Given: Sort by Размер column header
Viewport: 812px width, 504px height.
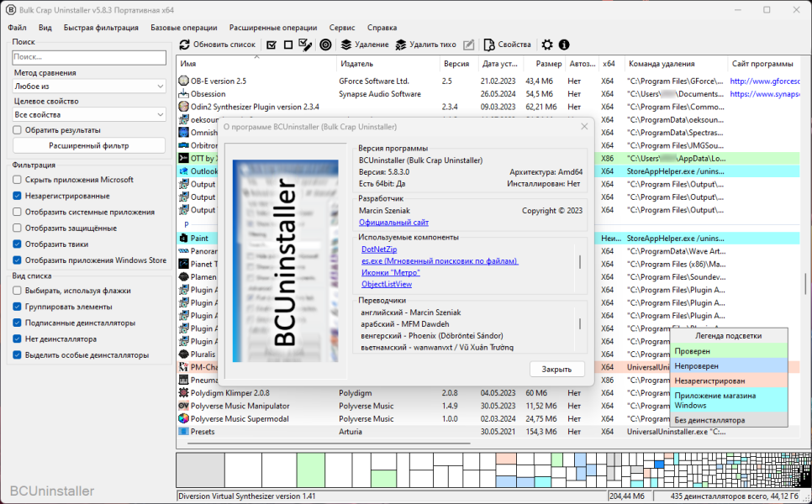Looking at the screenshot, I should [543, 64].
